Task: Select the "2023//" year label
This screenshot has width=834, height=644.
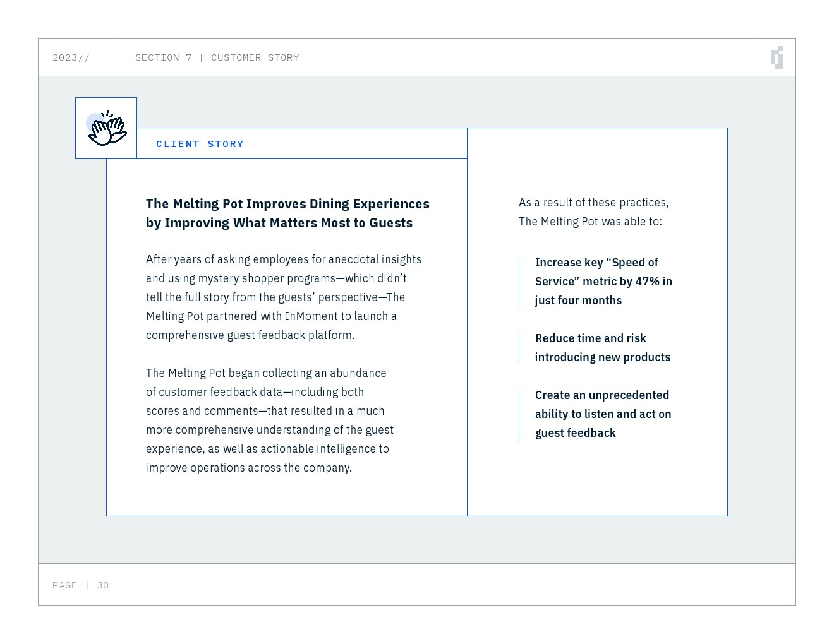Action: (x=71, y=57)
